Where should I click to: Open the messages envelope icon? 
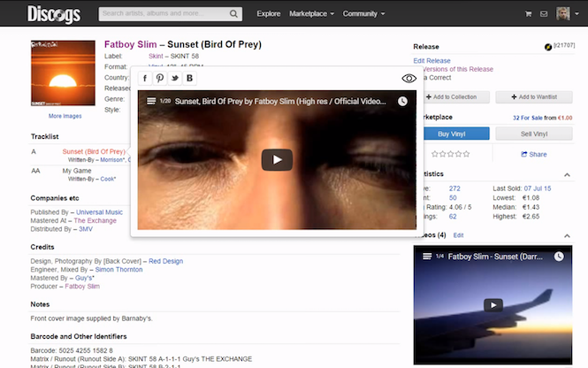544,14
